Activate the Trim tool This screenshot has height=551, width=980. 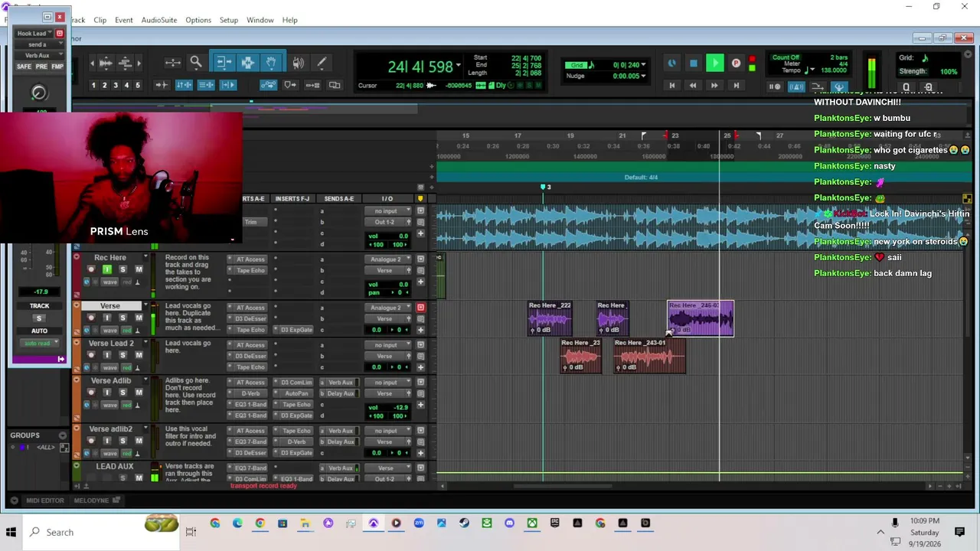point(223,63)
